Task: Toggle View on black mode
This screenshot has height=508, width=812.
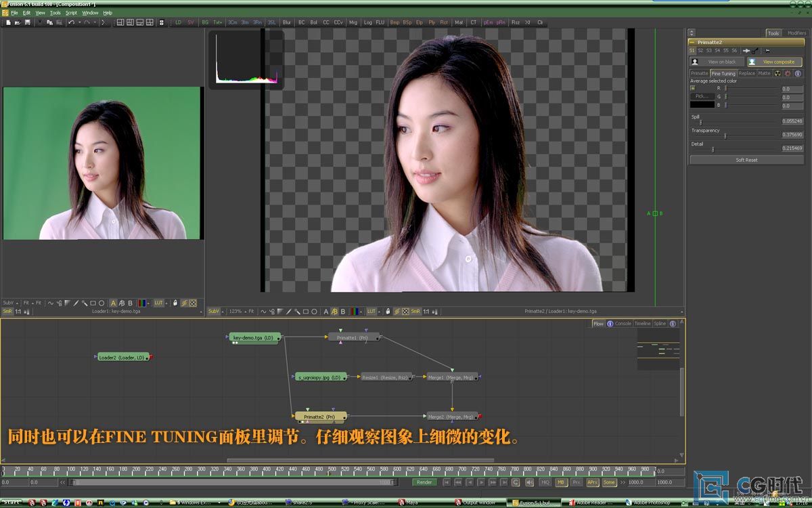Action: tap(717, 62)
